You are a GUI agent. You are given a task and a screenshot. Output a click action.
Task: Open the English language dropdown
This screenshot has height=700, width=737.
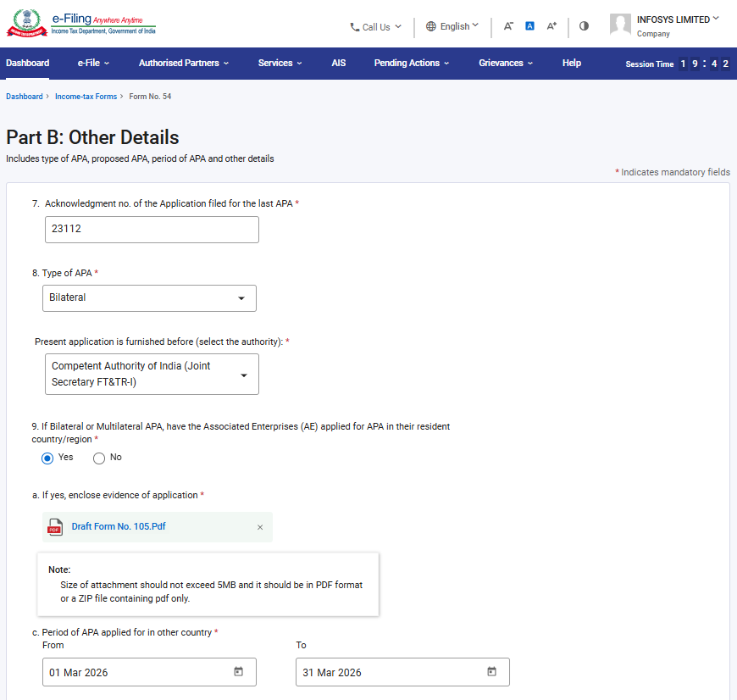point(452,26)
